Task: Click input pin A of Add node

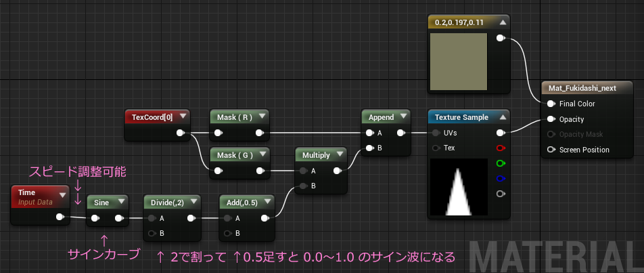Action: coord(227,218)
